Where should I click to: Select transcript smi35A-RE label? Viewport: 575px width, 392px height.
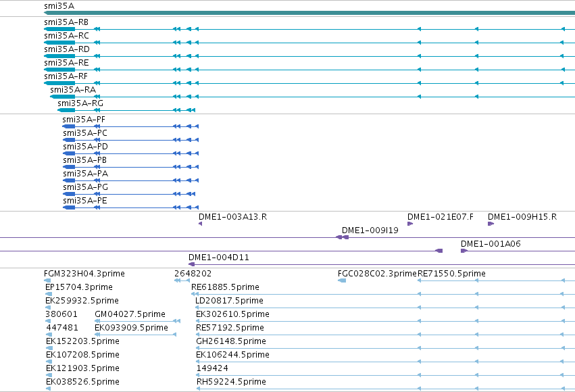pos(66,63)
